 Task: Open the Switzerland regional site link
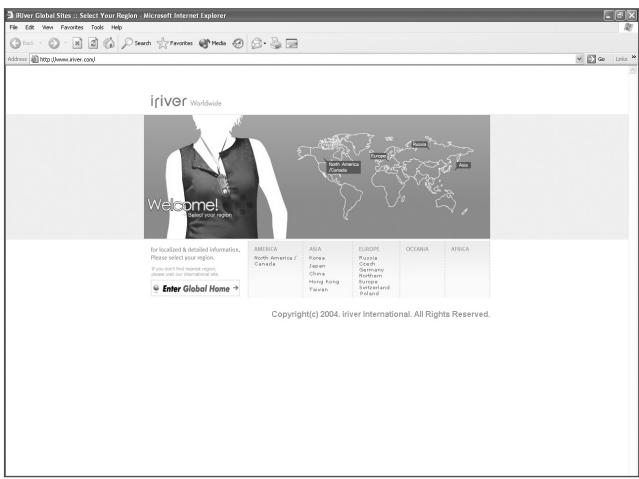pos(374,287)
